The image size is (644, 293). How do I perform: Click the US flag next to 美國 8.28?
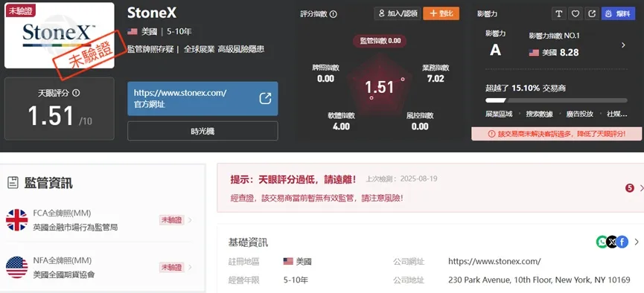tap(534, 53)
